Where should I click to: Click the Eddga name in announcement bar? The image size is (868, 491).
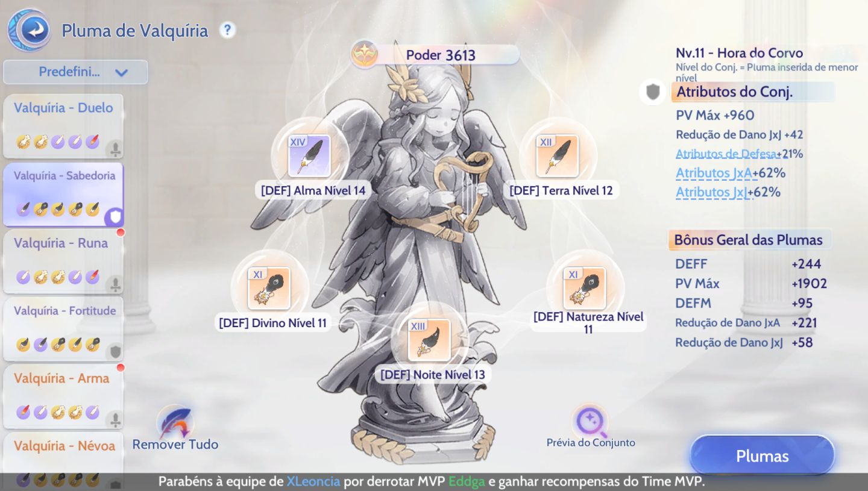tap(467, 481)
